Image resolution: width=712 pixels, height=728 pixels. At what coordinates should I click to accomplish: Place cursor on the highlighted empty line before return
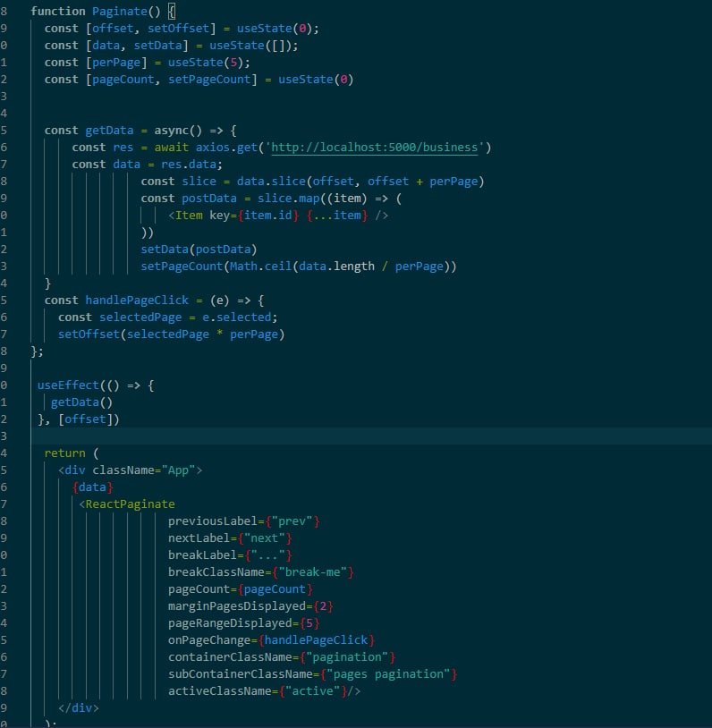coord(371,436)
